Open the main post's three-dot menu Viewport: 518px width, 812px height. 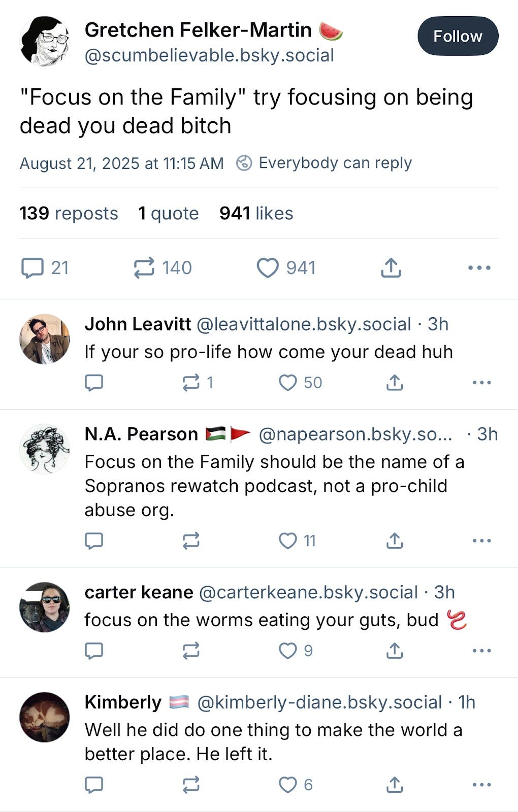click(479, 268)
